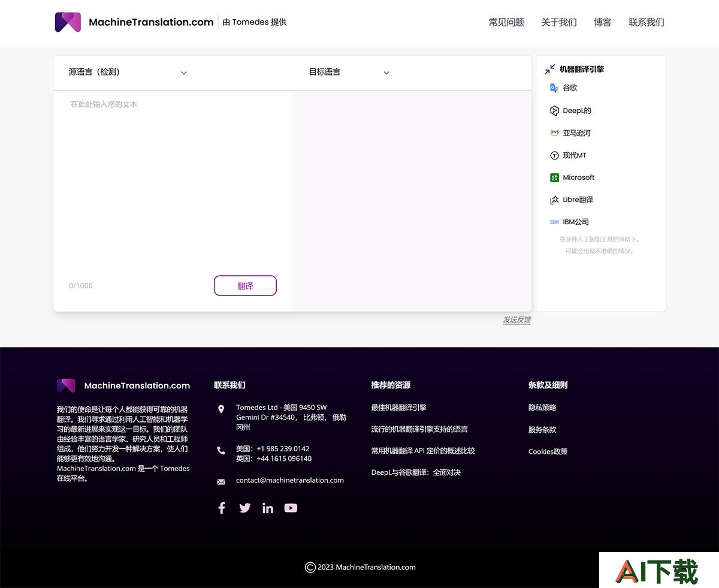This screenshot has height=588, width=719.
Task: Open 博客 in the top navigation
Action: [x=603, y=23]
